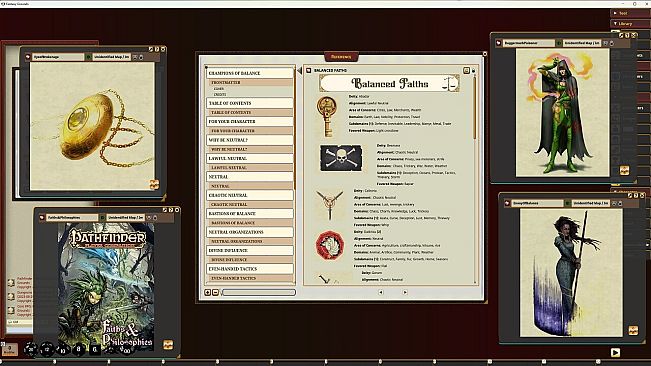Select the d8 die

pyautogui.click(x=78, y=349)
